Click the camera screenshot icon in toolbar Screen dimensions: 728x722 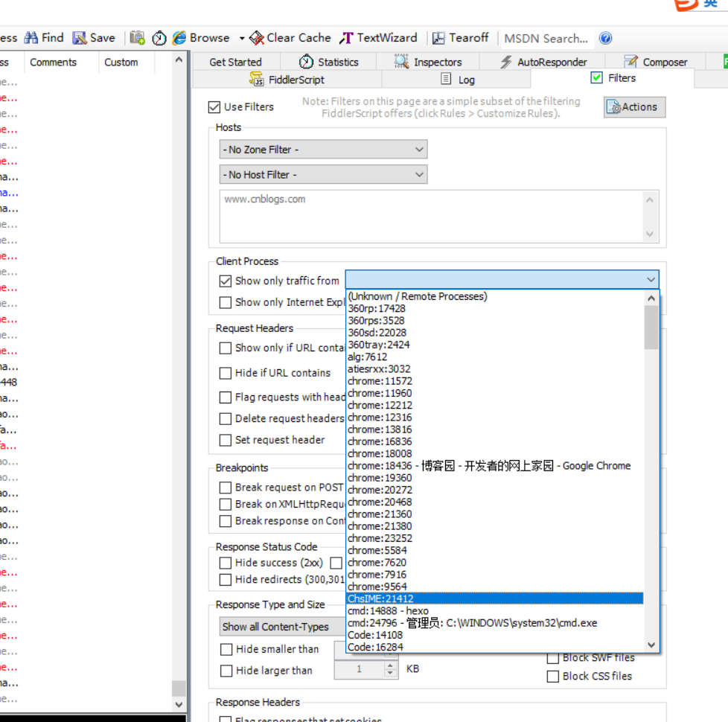coord(138,38)
